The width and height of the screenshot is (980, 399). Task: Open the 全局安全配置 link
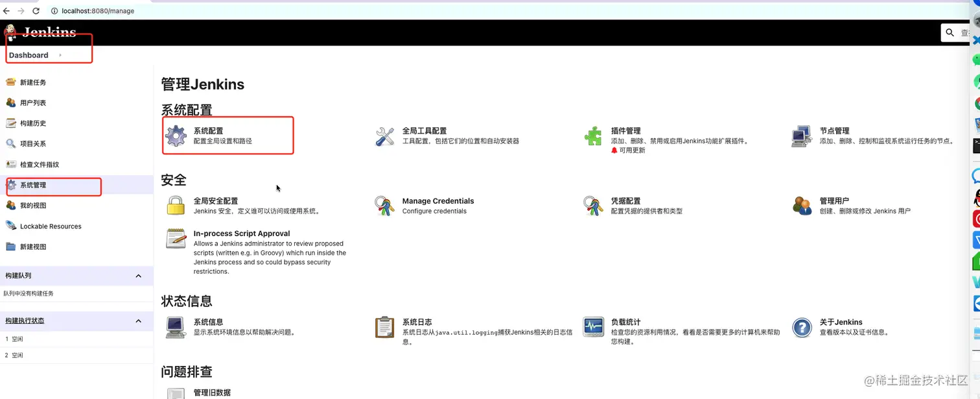(216, 201)
